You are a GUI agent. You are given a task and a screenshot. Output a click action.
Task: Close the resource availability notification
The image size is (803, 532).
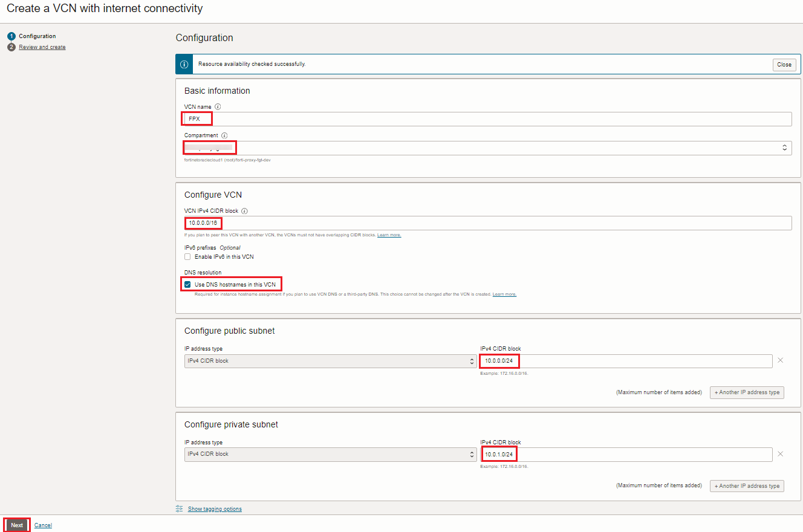pos(784,64)
